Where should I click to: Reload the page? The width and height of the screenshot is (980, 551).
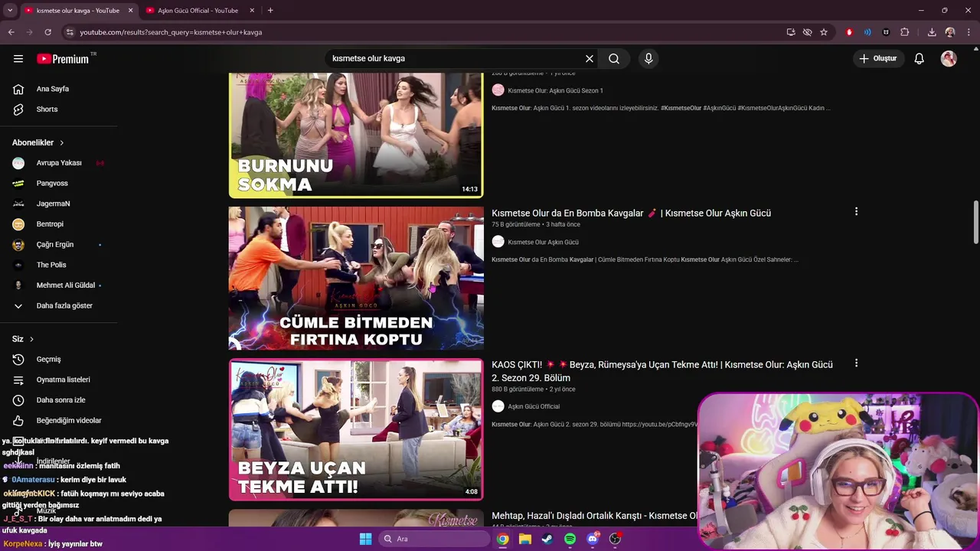47,32
